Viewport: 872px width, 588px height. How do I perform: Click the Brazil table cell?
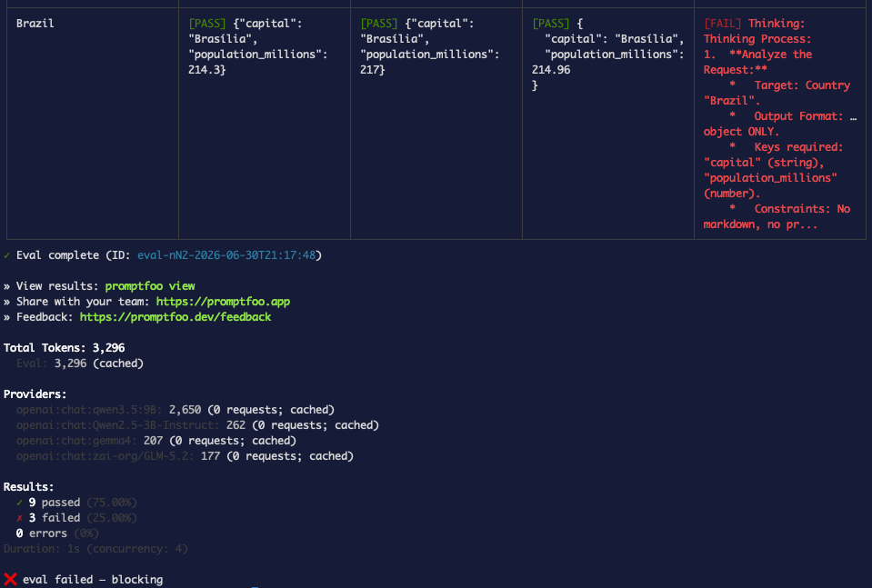click(93, 124)
